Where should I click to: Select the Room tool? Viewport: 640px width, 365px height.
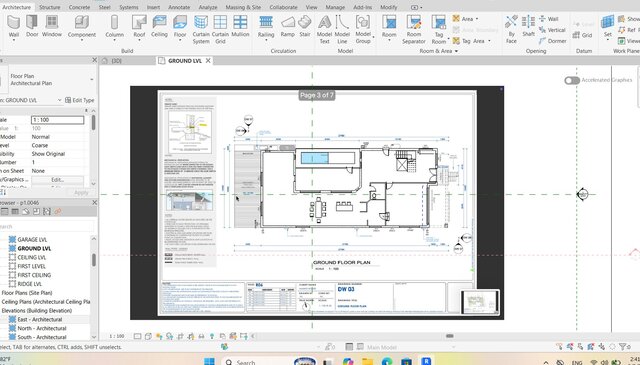[x=389, y=26]
